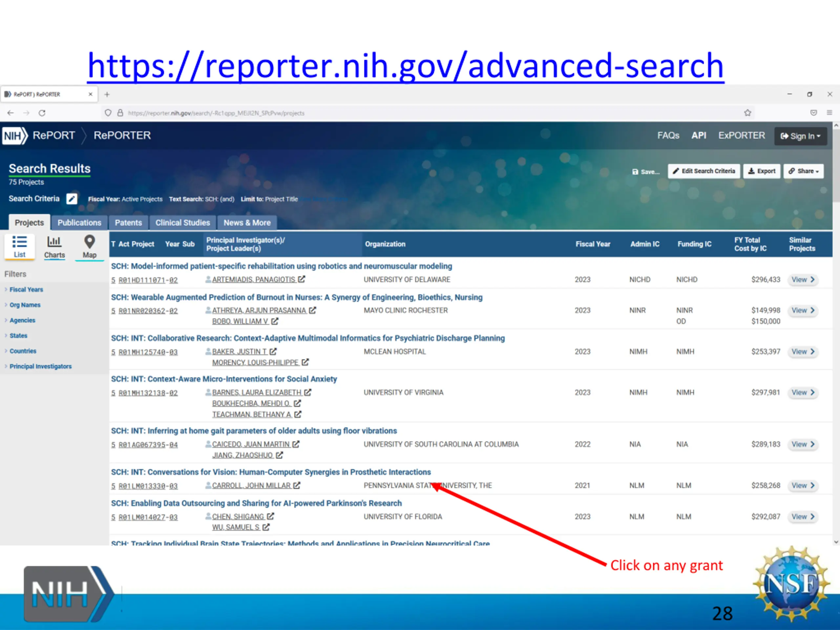This screenshot has width=840, height=630.
Task: View similar projects for McLean Hospital row
Action: pos(803,352)
